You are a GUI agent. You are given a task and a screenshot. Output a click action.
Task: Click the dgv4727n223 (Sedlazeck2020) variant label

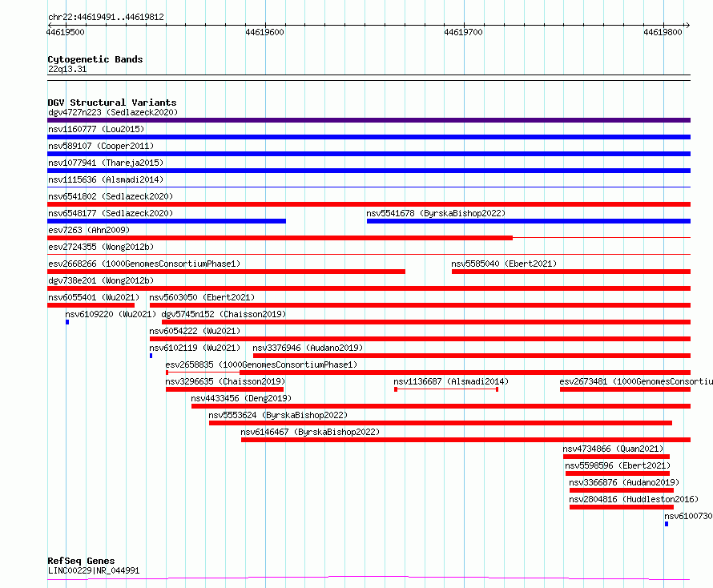coord(113,112)
